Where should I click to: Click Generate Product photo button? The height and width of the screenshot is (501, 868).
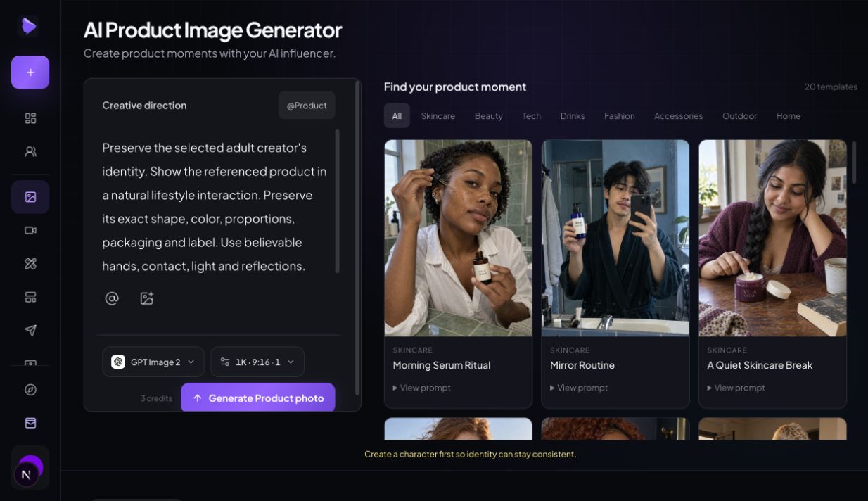click(x=258, y=398)
